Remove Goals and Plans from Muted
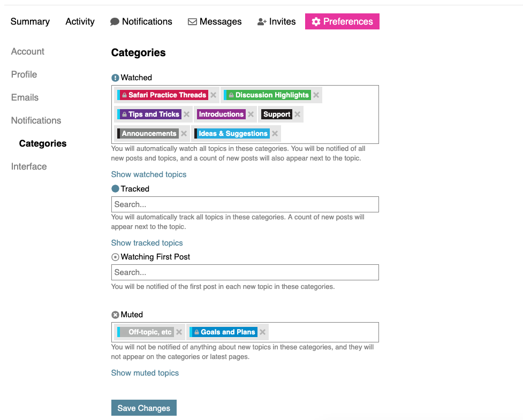This screenshot has width=523, height=420. tap(262, 332)
